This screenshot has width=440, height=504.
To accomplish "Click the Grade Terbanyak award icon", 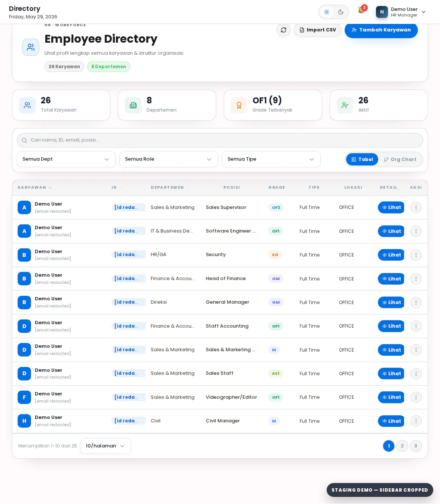I will point(239,105).
